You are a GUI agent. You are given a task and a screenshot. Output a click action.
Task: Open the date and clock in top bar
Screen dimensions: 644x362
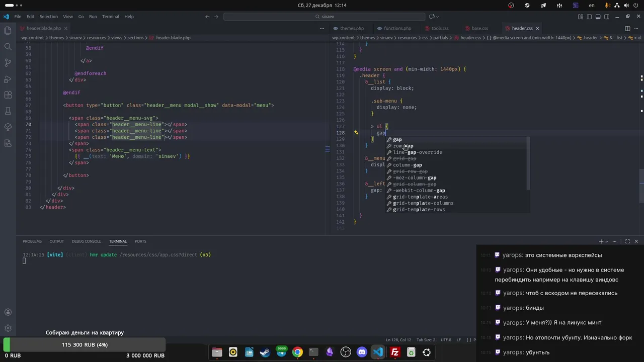322,6
